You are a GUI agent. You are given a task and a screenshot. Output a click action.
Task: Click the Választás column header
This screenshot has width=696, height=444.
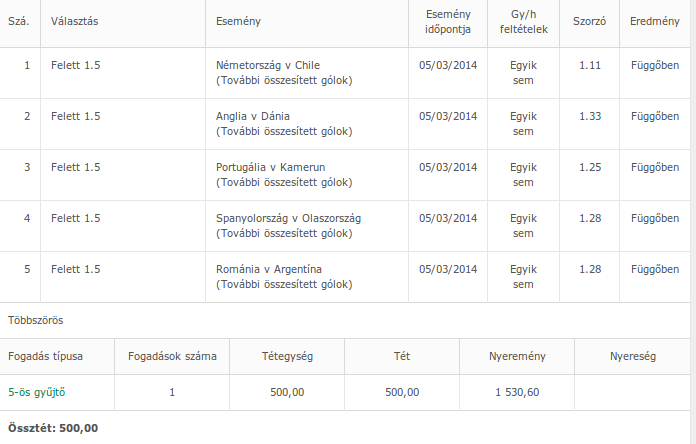74,22
